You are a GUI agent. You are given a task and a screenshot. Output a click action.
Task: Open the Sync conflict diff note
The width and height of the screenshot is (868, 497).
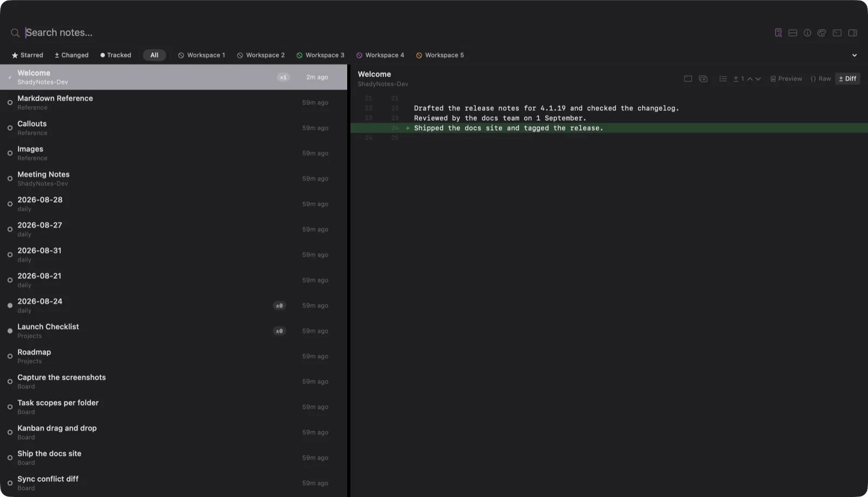[174, 483]
